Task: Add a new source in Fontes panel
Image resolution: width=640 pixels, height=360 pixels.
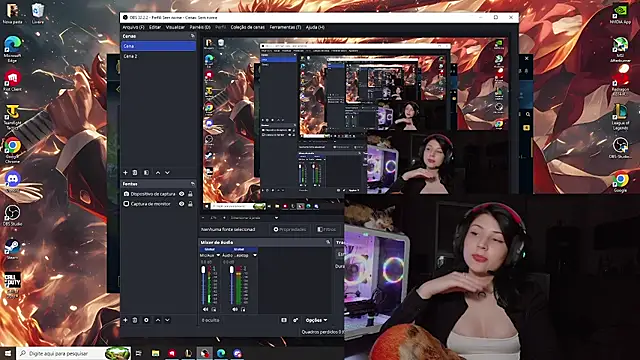Action: [125, 320]
